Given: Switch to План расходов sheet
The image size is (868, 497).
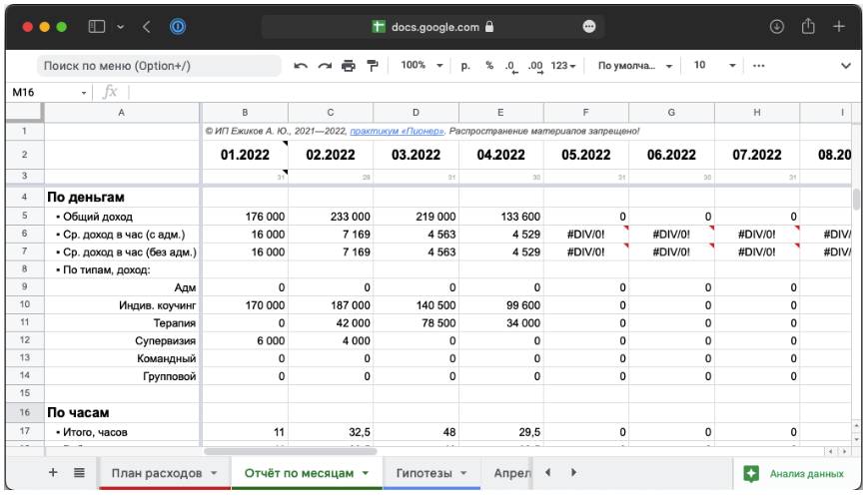Looking at the screenshot, I should click(157, 473).
